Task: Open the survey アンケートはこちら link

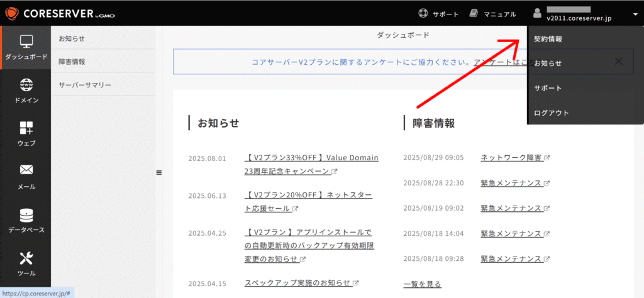Action: tap(500, 62)
